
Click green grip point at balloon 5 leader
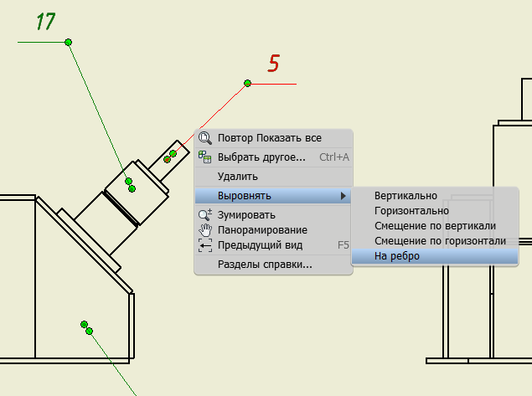coord(248,83)
